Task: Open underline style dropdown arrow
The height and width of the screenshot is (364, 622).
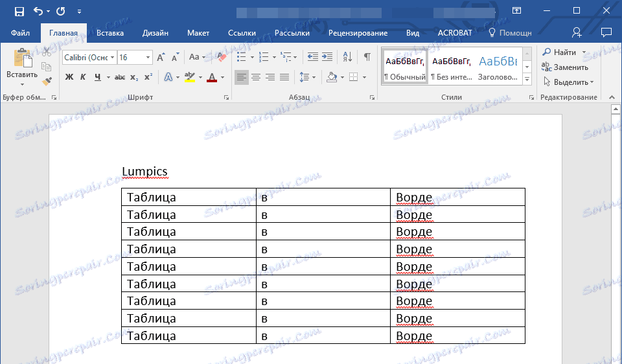Action: (108, 77)
